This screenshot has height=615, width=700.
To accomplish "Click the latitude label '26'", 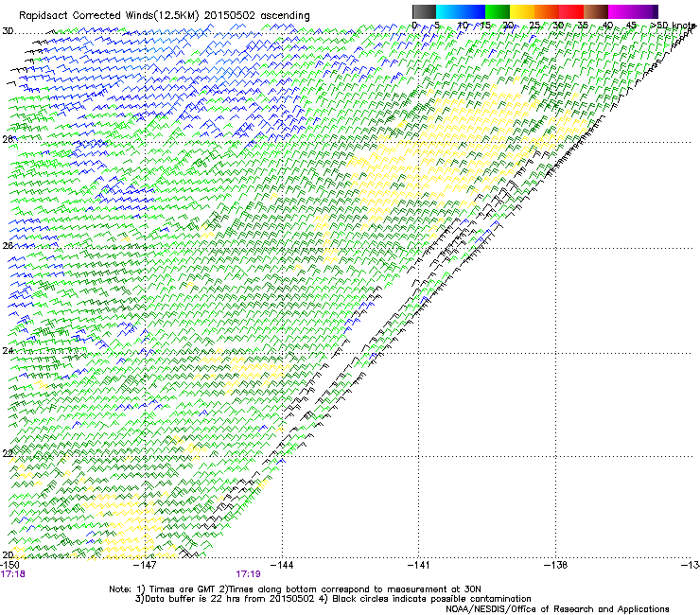I will (x=8, y=245).
